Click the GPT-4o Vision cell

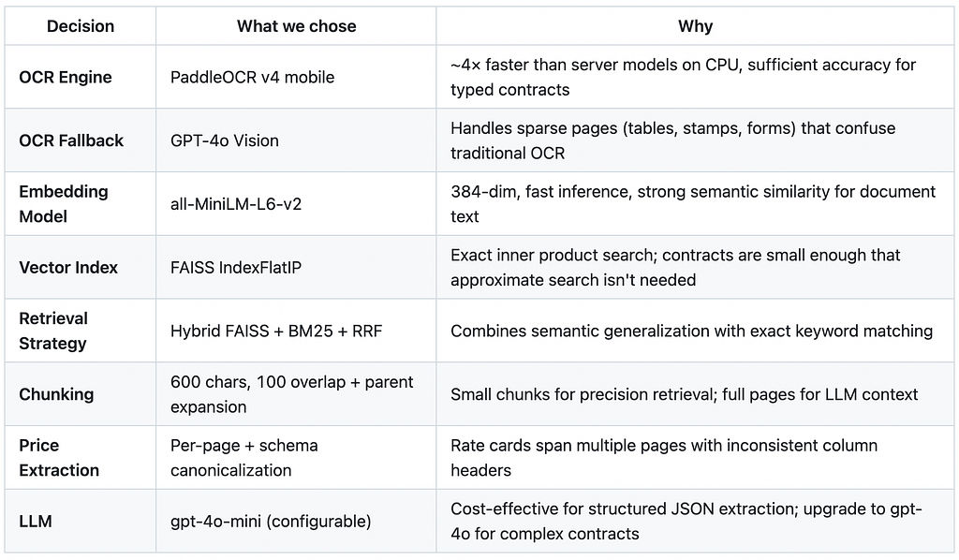pyautogui.click(x=225, y=140)
